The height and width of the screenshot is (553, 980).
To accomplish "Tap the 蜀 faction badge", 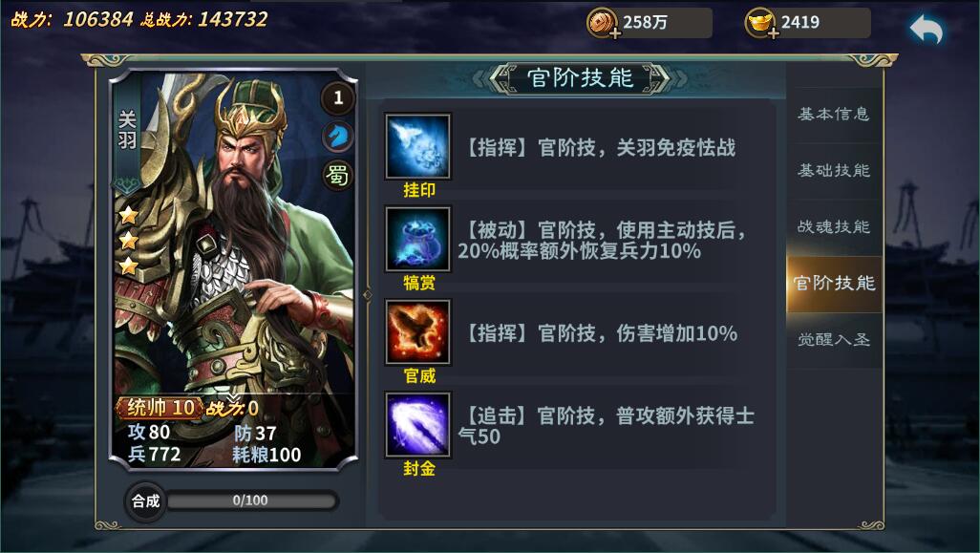I will (x=338, y=176).
